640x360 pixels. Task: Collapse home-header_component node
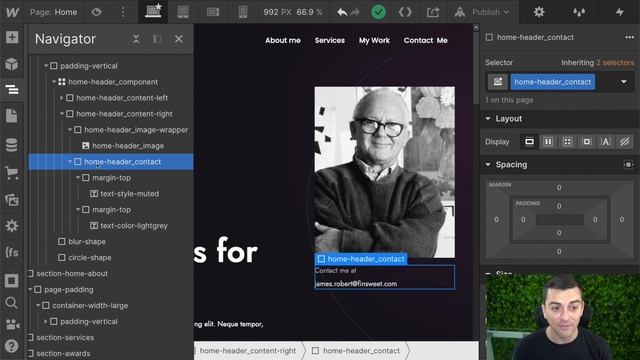click(54, 82)
